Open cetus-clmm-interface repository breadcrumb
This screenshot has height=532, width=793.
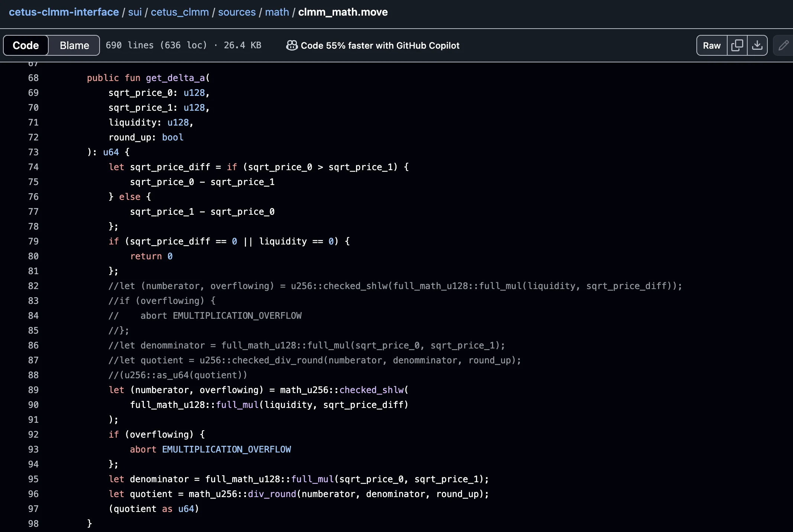64,12
